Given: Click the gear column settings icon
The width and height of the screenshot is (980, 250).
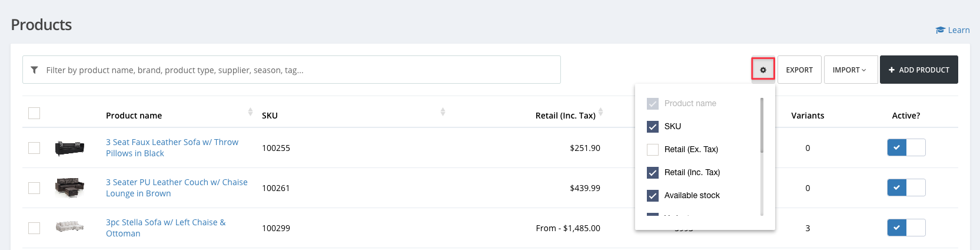Looking at the screenshot, I should click(763, 70).
